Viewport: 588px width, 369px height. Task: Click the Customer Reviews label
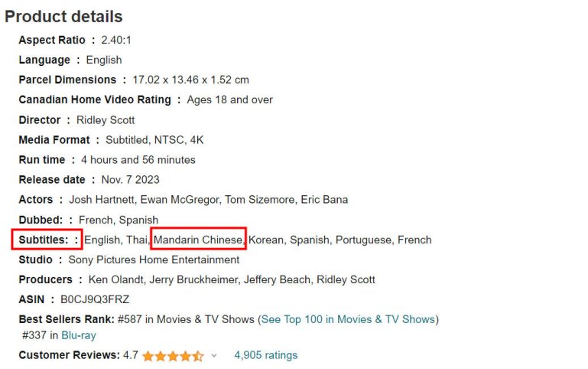pos(69,355)
